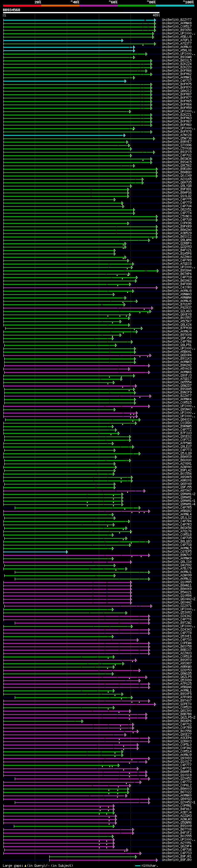
Task: Select hit UniRef100_A5BJJ8
Action: 177,37
